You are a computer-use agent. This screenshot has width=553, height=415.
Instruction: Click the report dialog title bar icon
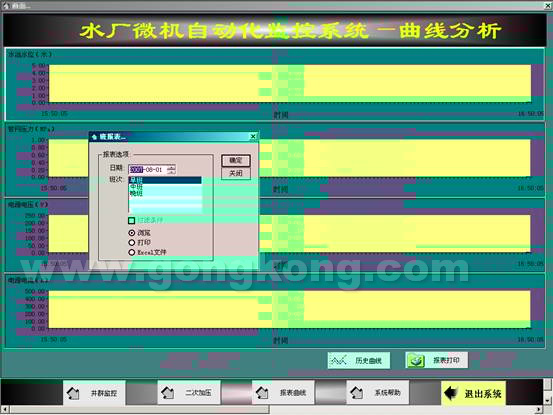point(94,137)
